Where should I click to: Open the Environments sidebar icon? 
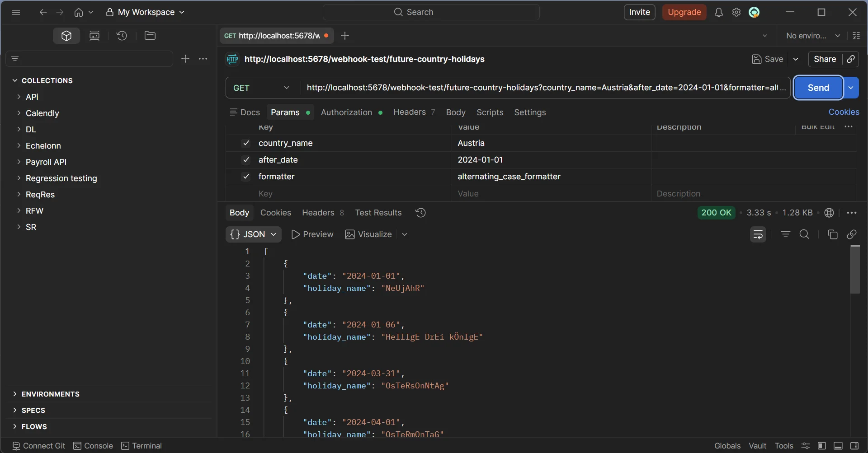(94, 36)
